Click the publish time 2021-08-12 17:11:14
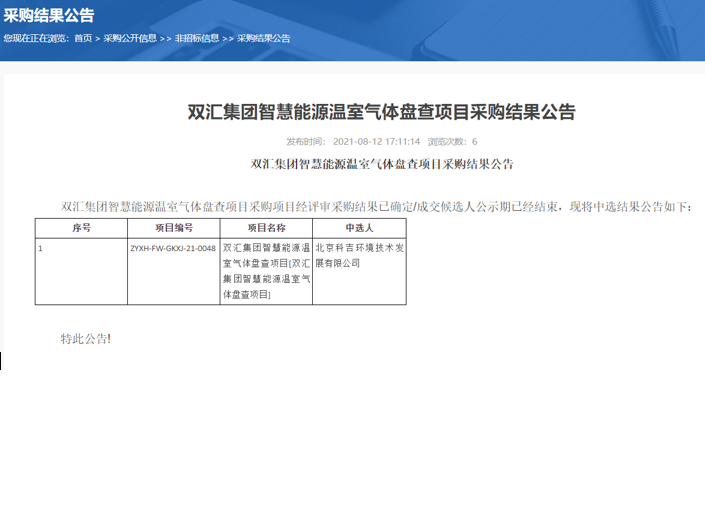 (375, 142)
